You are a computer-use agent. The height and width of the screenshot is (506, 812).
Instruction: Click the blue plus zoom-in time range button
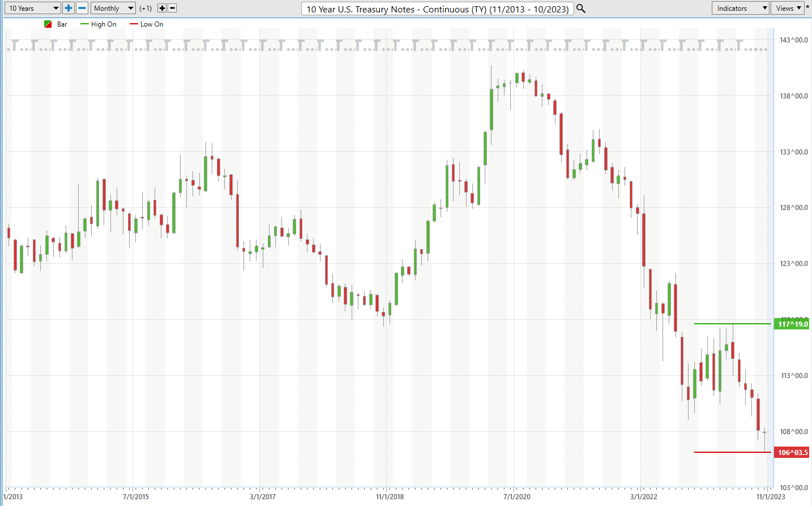69,8
